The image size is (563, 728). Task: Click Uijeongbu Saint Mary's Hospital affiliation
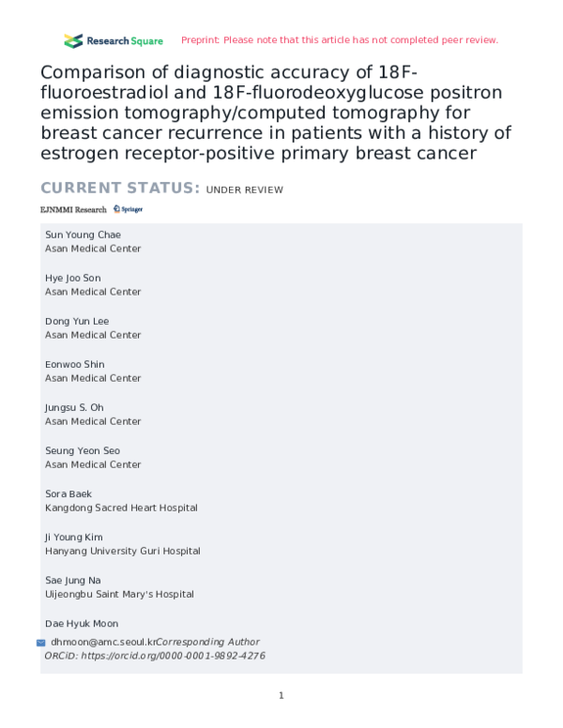[x=122, y=594]
